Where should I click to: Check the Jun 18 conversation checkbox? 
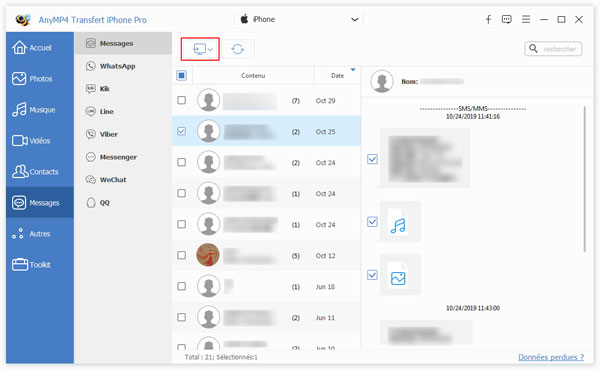coord(182,286)
